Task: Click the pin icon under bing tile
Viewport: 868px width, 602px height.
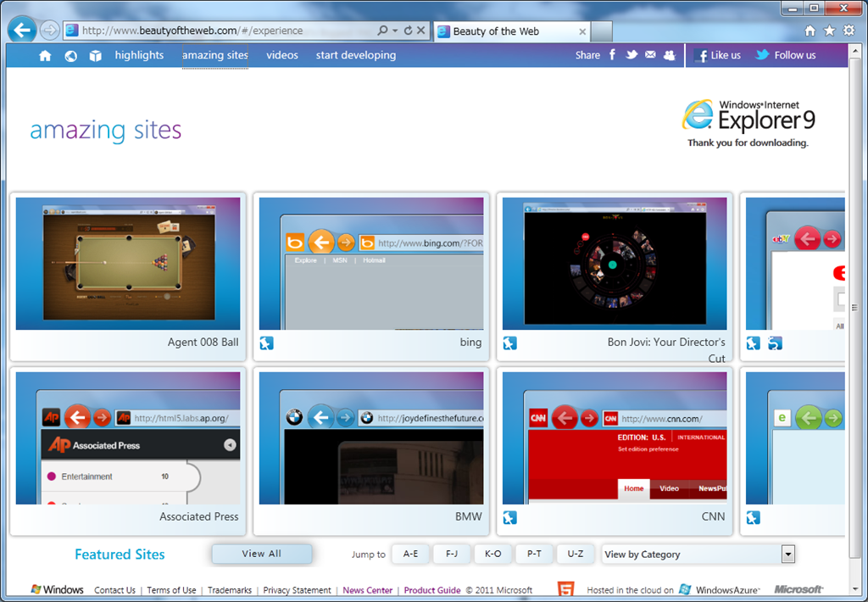Action: pyautogui.click(x=267, y=343)
